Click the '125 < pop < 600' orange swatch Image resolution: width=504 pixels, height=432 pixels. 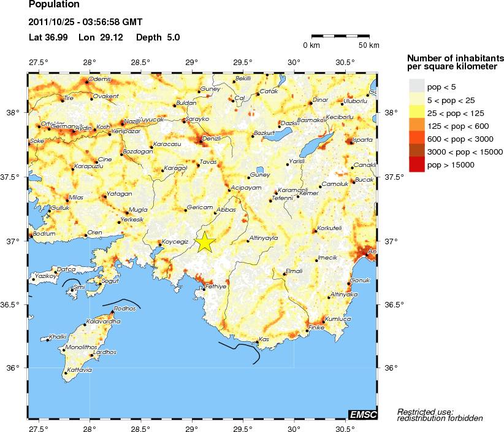click(x=416, y=126)
